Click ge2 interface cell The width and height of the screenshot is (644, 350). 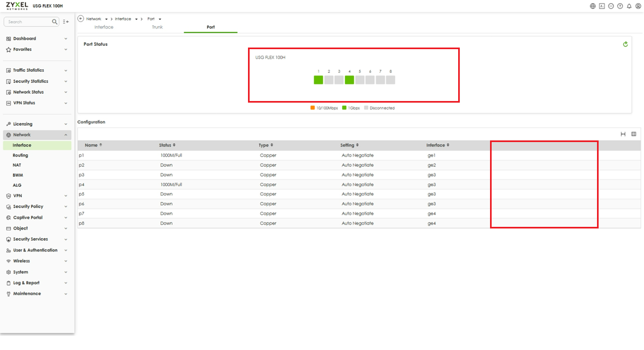click(x=431, y=165)
